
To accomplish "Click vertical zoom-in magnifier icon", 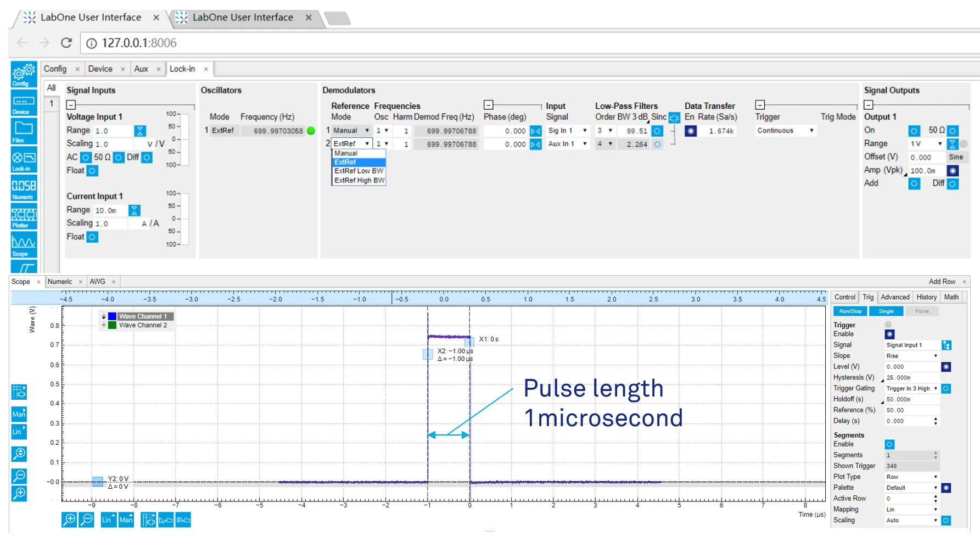I will pyautogui.click(x=19, y=493).
